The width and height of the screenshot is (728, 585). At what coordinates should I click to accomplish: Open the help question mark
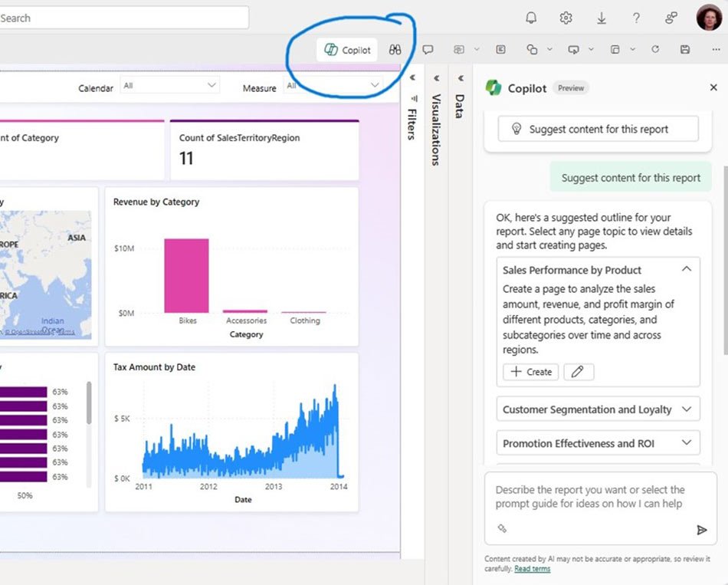pyautogui.click(x=636, y=18)
